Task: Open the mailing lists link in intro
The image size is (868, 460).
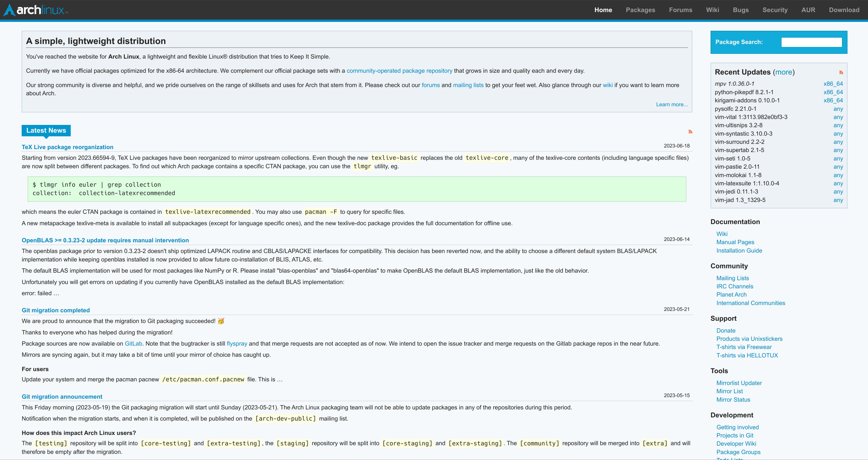Action: coord(468,85)
